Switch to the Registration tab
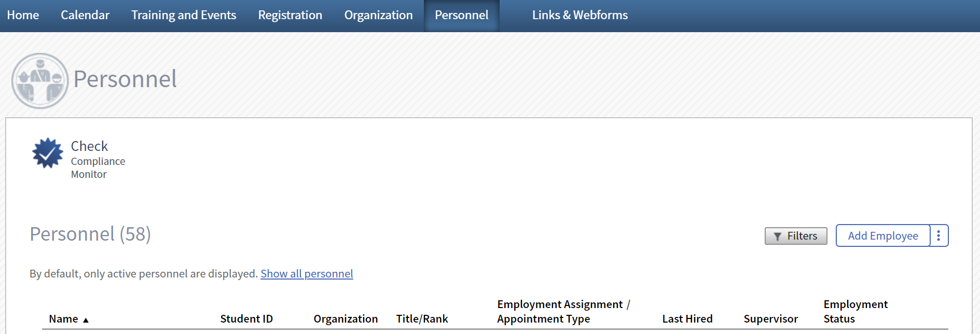The height and width of the screenshot is (334, 980). [x=289, y=15]
